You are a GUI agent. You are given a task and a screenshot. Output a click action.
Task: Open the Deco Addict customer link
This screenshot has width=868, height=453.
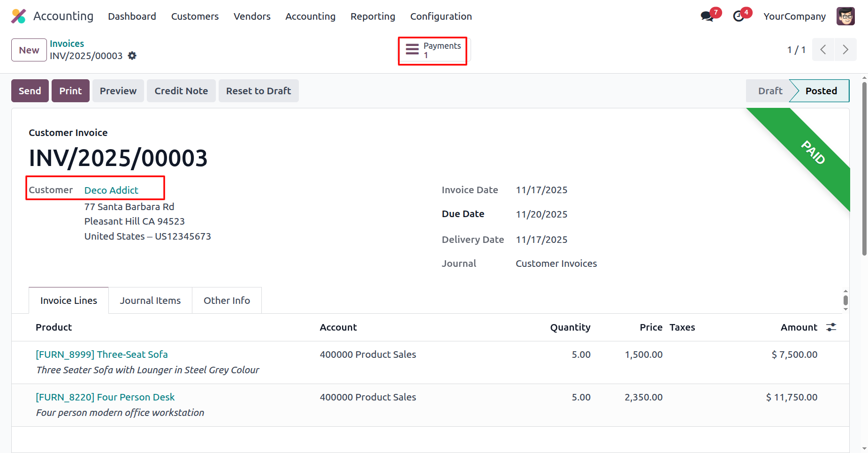click(x=111, y=190)
